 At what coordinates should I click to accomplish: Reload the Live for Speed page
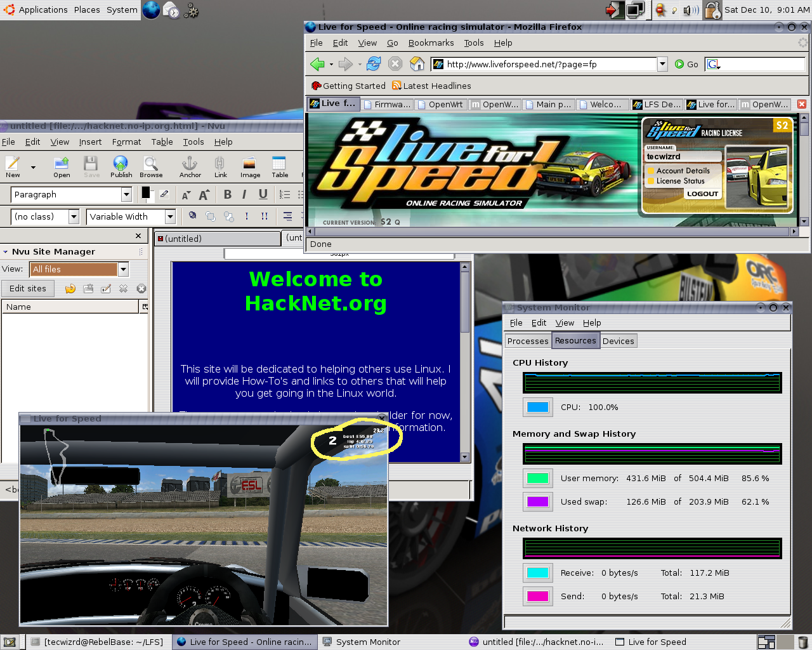click(x=374, y=63)
